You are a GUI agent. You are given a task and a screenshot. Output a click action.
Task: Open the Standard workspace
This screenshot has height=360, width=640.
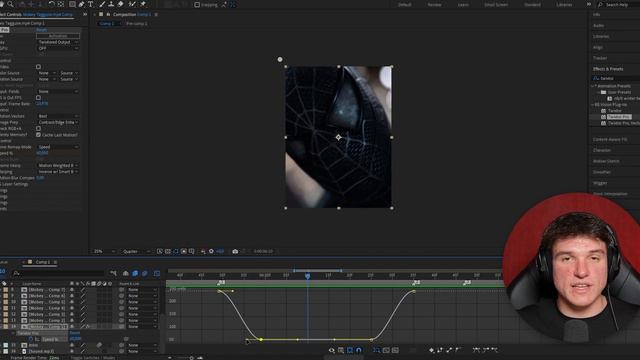click(532, 4)
